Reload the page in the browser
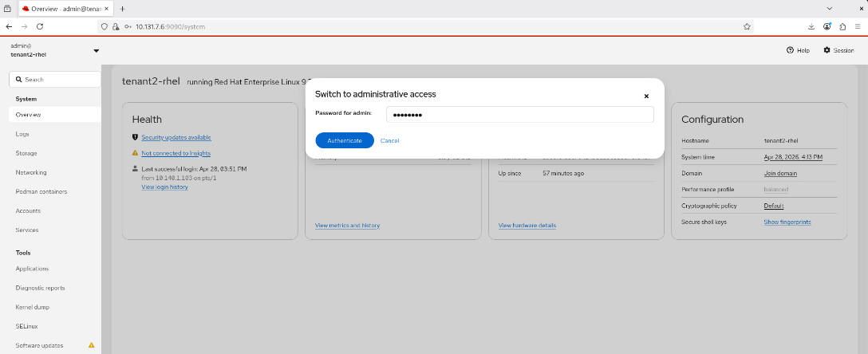 (x=40, y=26)
